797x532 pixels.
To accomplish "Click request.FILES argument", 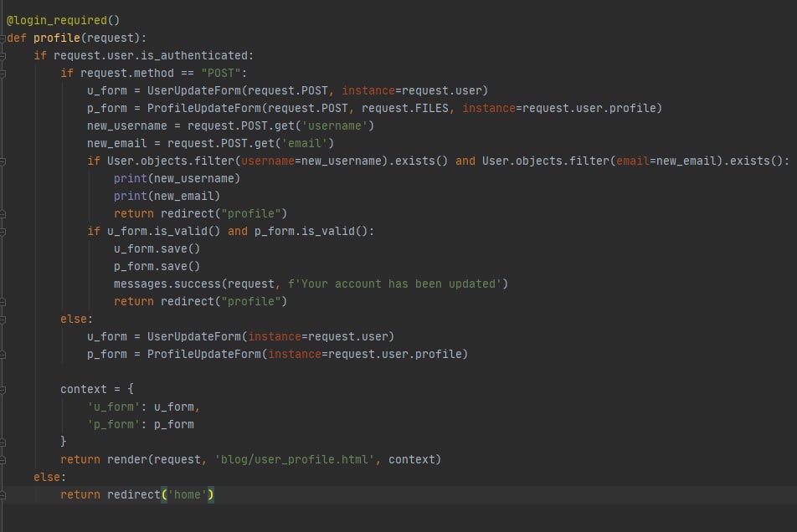I will click(405, 108).
